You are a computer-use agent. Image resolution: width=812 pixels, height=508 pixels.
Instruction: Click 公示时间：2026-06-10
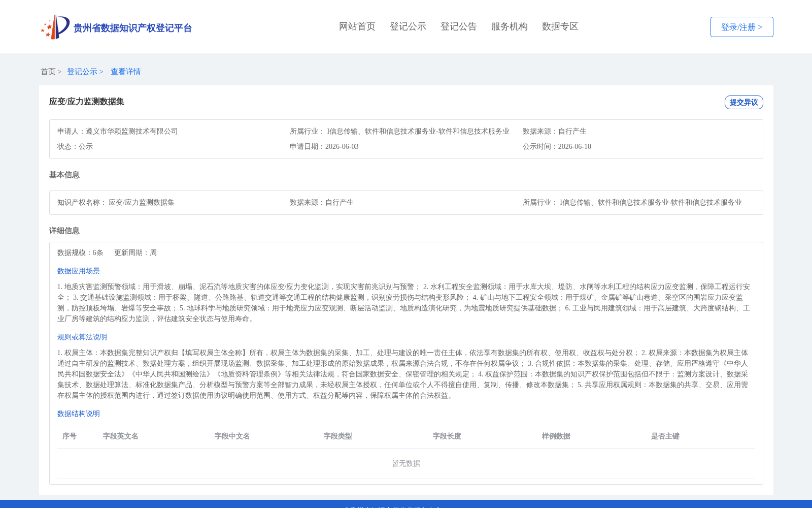coord(557,146)
